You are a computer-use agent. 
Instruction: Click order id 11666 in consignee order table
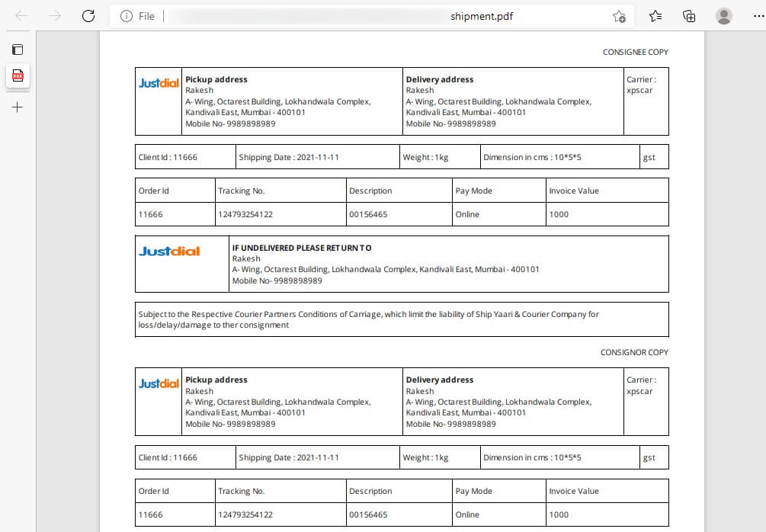[x=150, y=214]
